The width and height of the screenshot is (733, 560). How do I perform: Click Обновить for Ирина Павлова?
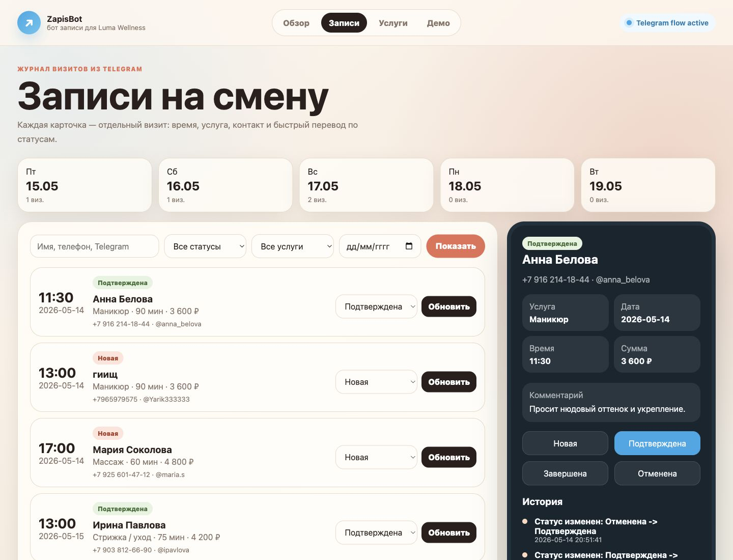tap(449, 533)
